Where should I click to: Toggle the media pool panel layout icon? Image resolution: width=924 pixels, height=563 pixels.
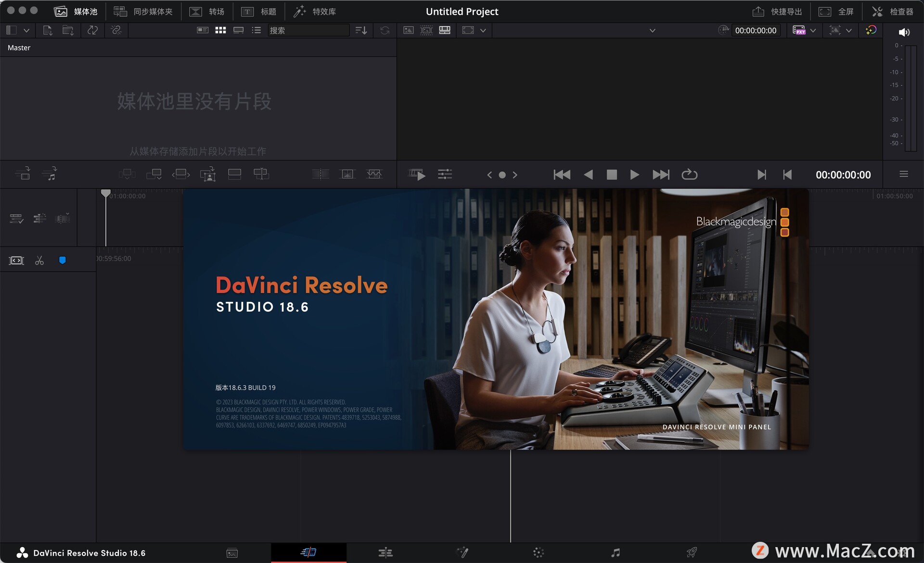12,30
